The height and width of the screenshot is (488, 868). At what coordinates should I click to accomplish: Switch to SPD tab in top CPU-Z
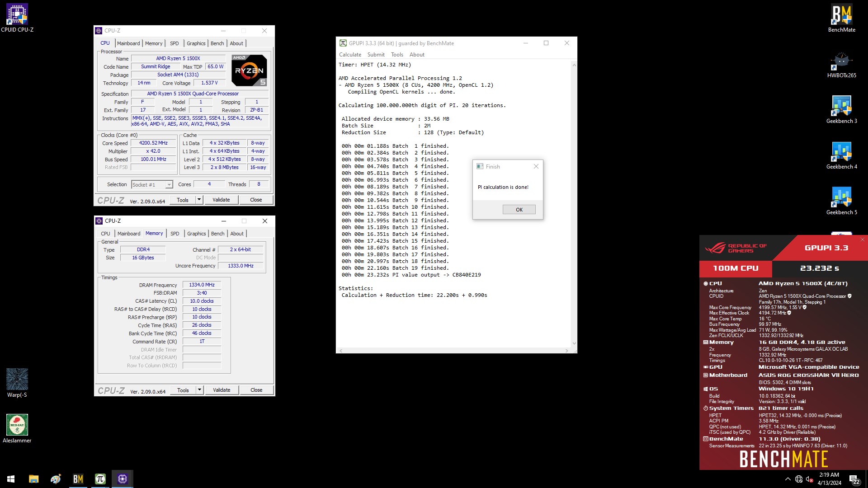175,43
